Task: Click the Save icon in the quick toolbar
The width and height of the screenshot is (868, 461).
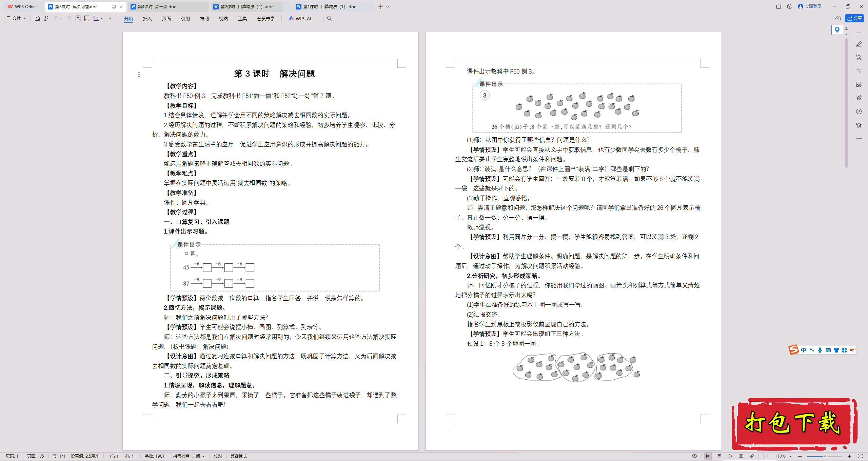Action: tap(37, 18)
